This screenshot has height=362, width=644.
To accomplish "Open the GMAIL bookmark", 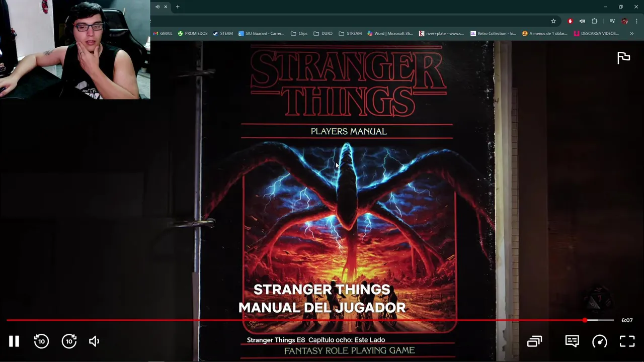I will [163, 34].
